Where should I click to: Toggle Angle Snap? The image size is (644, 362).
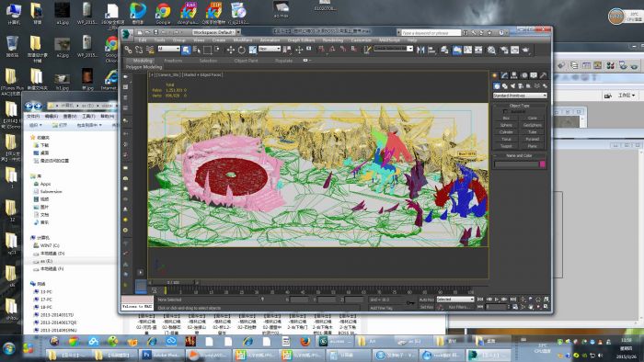pyautogui.click(x=332, y=50)
